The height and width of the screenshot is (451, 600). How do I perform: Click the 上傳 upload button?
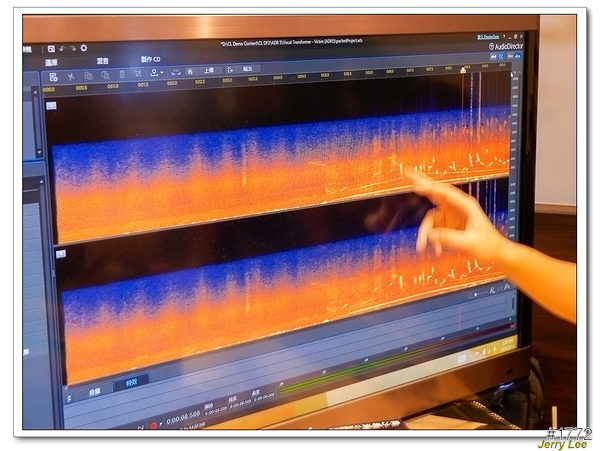coord(204,71)
